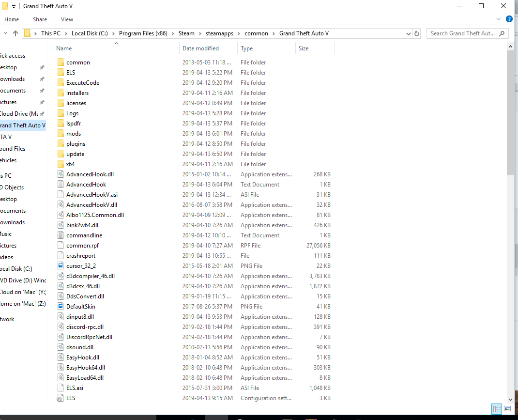Expand chevron after steamapps in breadcrumb

(239, 33)
